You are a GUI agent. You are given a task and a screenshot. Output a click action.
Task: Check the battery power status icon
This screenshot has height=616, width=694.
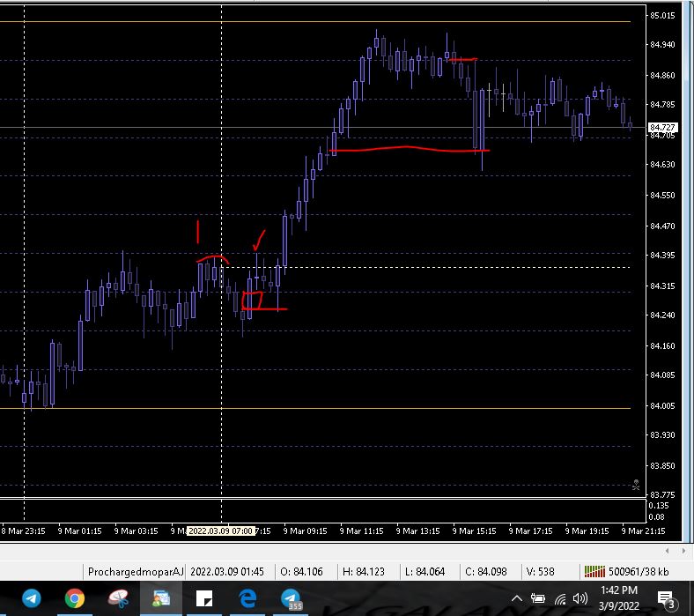coord(538,599)
